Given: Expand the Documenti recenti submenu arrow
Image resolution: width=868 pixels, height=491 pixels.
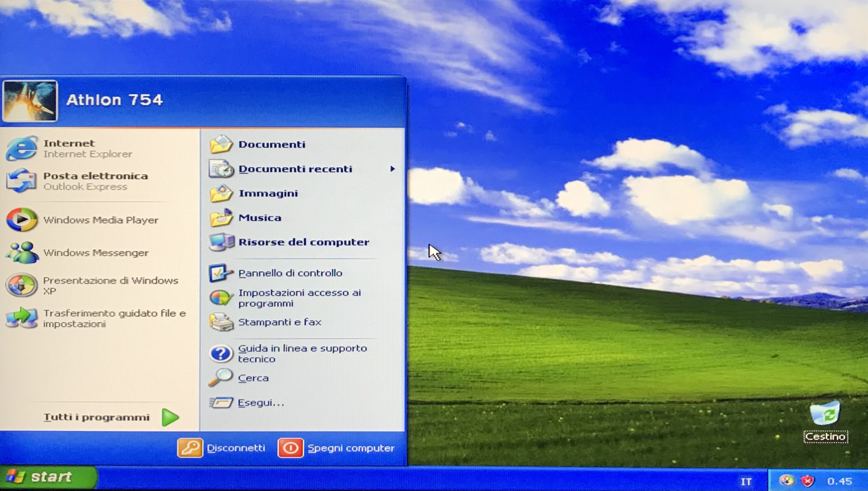Looking at the screenshot, I should [x=392, y=169].
